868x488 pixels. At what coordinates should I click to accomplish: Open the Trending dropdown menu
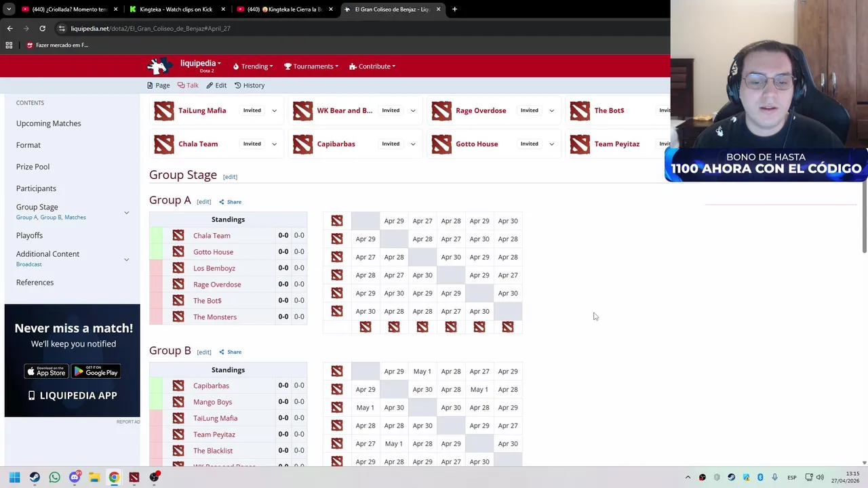253,66
